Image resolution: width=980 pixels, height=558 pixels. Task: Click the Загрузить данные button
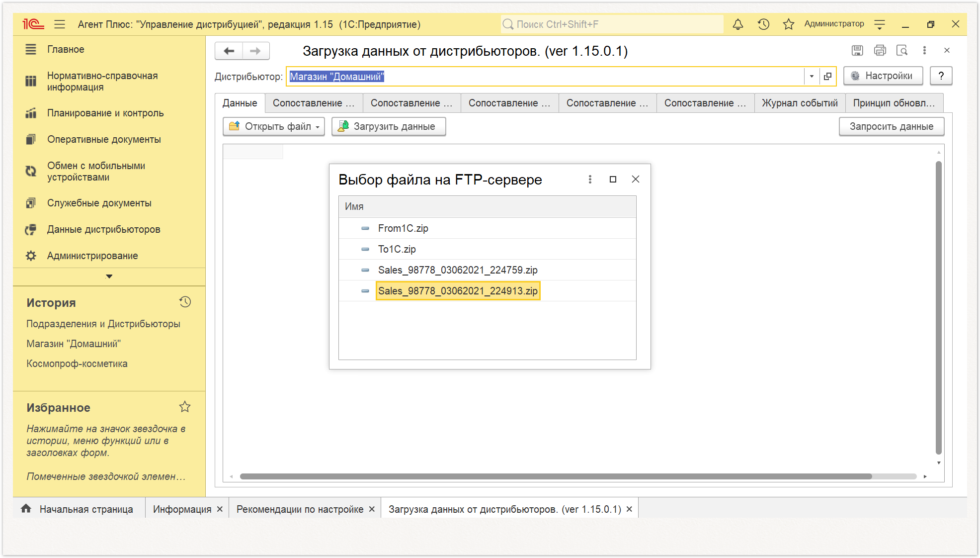[x=389, y=126]
